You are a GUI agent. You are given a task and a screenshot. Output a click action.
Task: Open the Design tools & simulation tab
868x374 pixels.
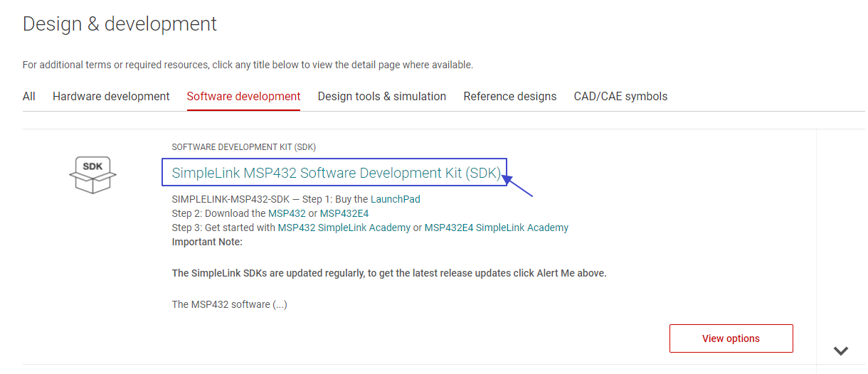[382, 96]
